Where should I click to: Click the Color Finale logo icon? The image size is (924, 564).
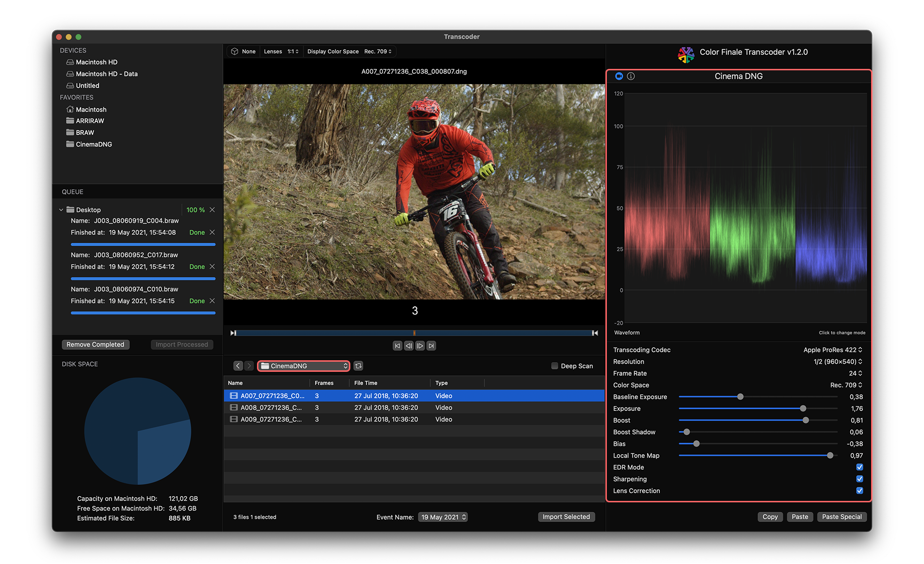686,54
